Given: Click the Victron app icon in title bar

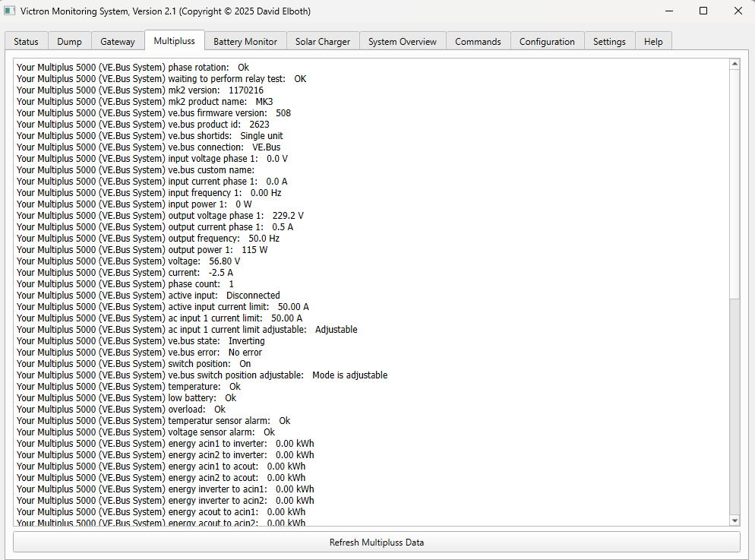Looking at the screenshot, I should 10,11.
